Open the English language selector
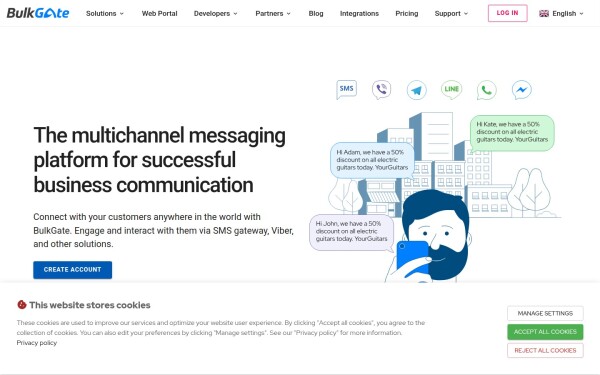600x375 pixels. tap(561, 13)
